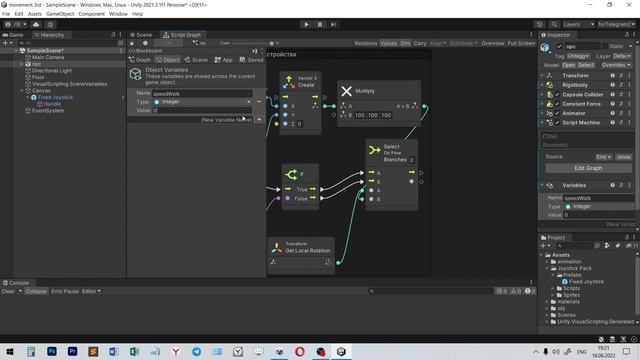
Task: Click the Get Local Rotation Transform node icon
Action: coord(276,247)
